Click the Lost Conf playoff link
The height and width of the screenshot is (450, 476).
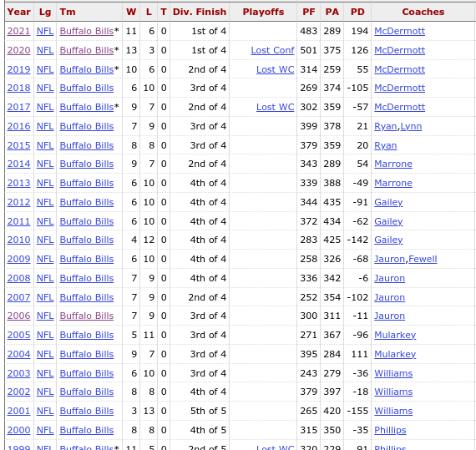coord(272,50)
